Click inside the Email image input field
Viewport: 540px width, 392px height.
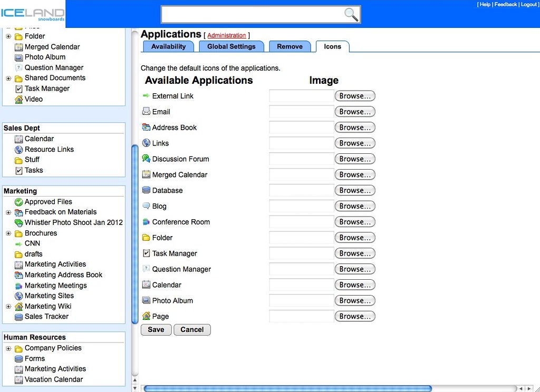point(300,112)
